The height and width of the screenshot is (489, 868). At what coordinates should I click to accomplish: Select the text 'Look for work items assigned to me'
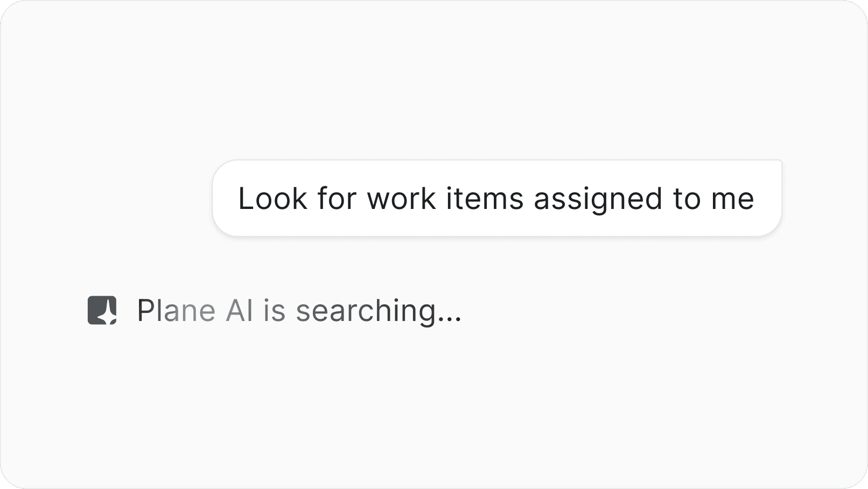pyautogui.click(x=496, y=198)
